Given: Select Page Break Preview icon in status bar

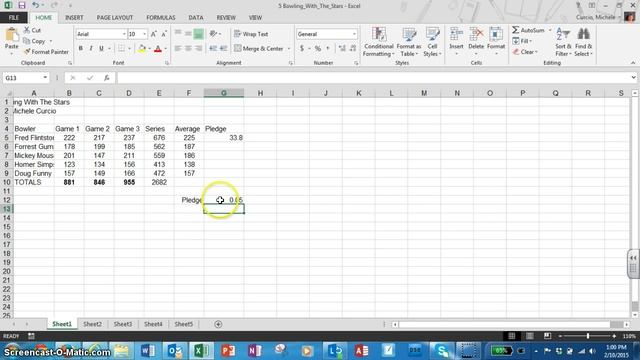Looking at the screenshot, I should [547, 336].
